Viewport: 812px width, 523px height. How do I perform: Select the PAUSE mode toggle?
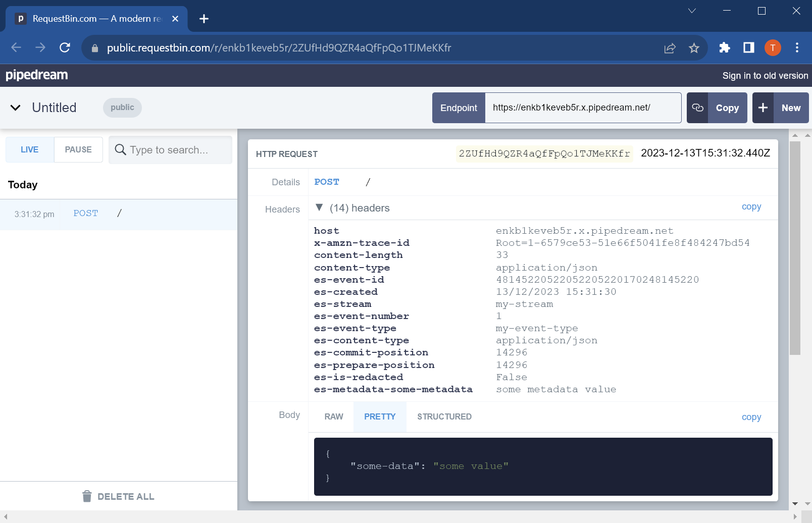pyautogui.click(x=78, y=149)
